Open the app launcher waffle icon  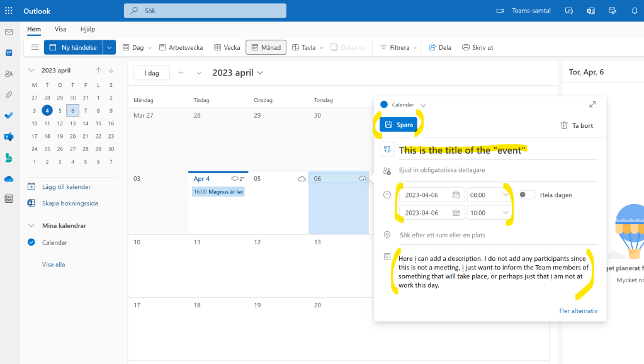click(x=9, y=11)
